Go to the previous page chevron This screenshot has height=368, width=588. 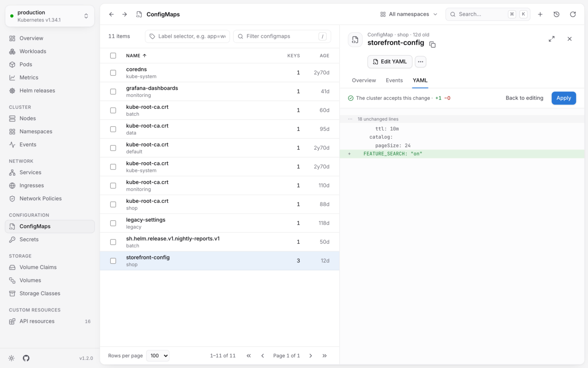(x=263, y=356)
